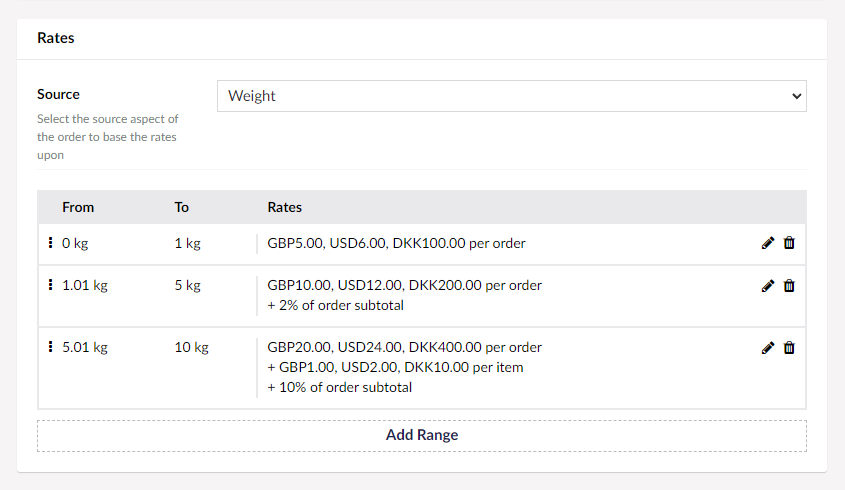This screenshot has width=845, height=490.
Task: Click drag handle of 5.01 kg row
Action: pyautogui.click(x=50, y=347)
